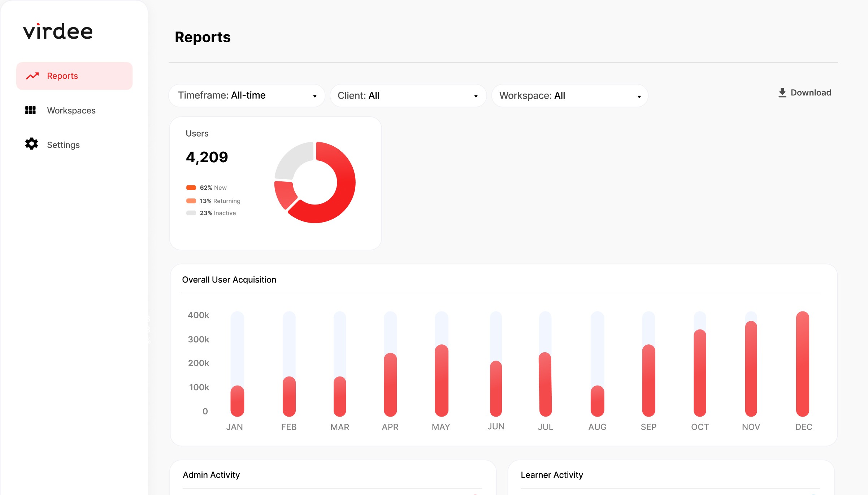Click the Settings gear icon
Image resolution: width=868 pixels, height=495 pixels.
(31, 144)
